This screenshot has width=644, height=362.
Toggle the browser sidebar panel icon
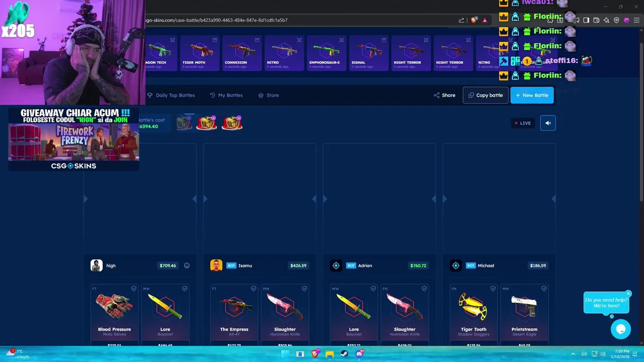tap(586, 20)
